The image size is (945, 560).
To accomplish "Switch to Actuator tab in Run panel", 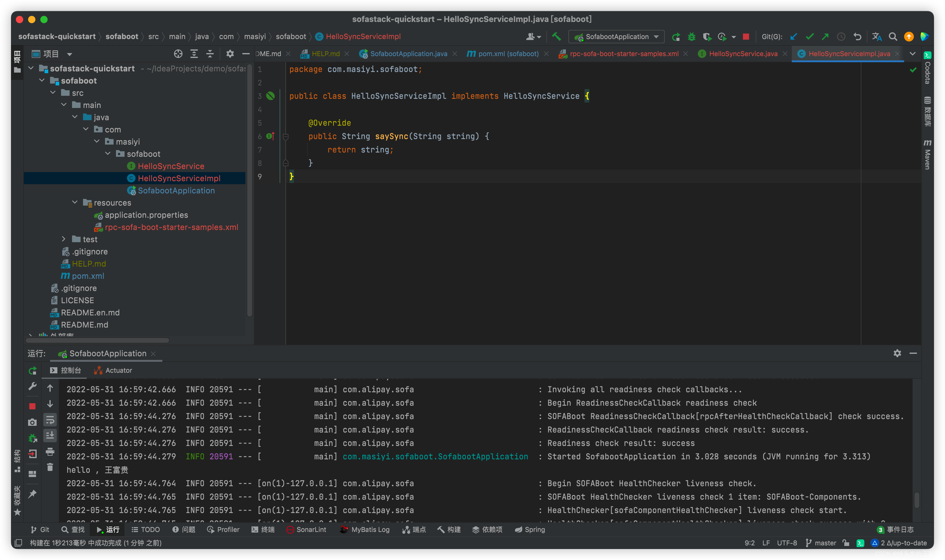I will click(x=113, y=371).
